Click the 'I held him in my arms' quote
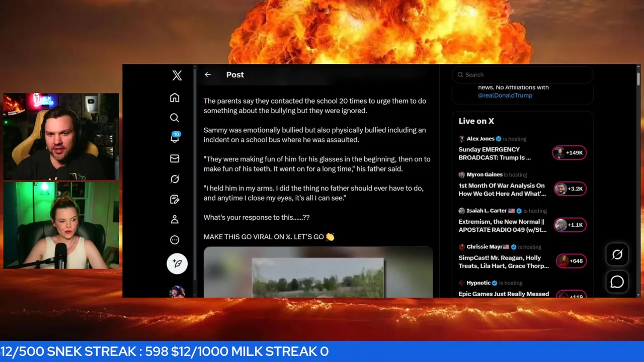The image size is (644, 362). pos(313,193)
